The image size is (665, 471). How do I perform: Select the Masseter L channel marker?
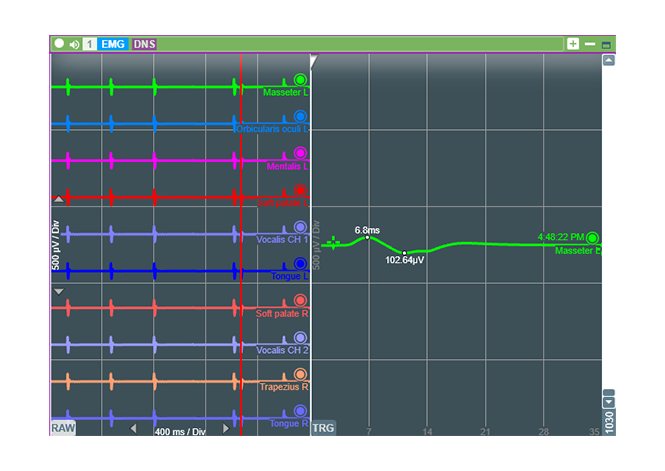point(300,80)
